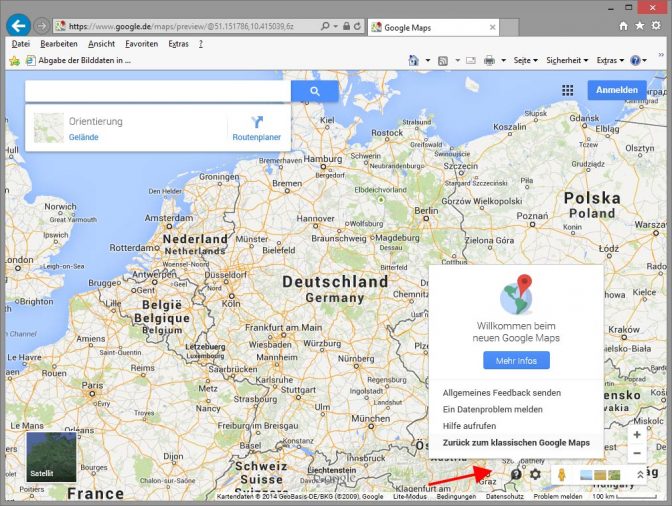Open the question mark help menu
This screenshot has height=506, width=672.
pyautogui.click(x=201, y=44)
